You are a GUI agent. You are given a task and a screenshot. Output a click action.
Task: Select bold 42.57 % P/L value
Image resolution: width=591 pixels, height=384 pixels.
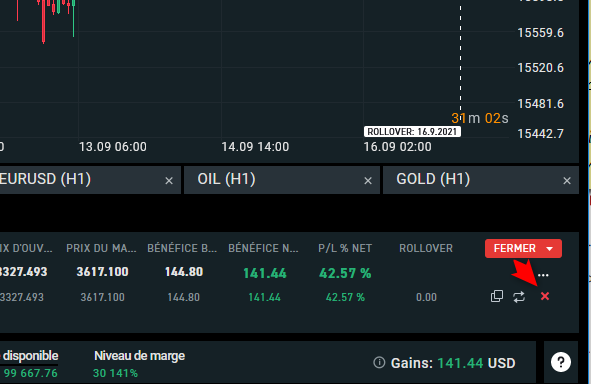(345, 273)
